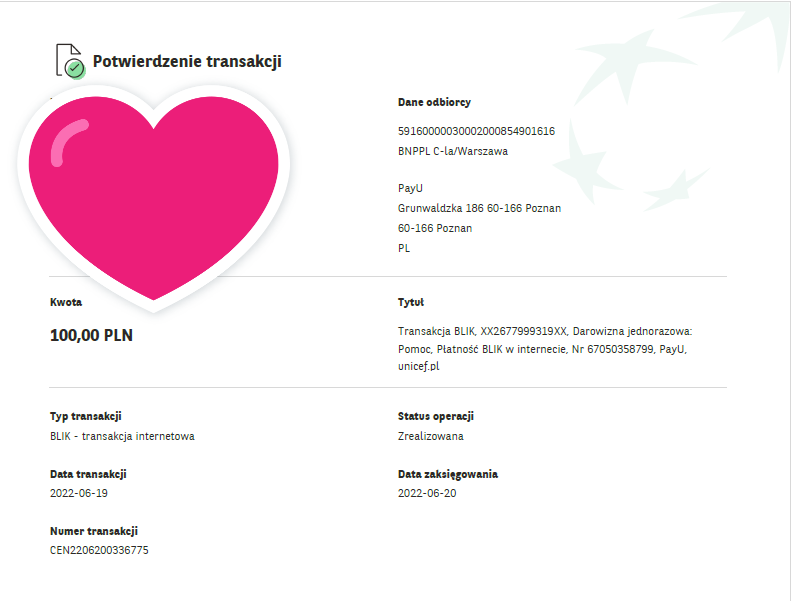The width and height of the screenshot is (791, 601).
Task: Click the unicef.pl text in title
Action: pyautogui.click(x=419, y=366)
